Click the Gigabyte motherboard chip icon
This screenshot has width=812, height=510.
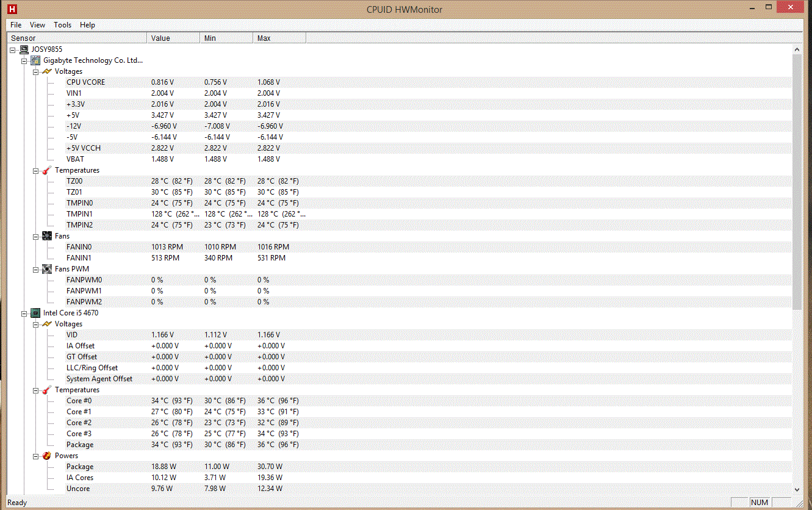click(36, 60)
